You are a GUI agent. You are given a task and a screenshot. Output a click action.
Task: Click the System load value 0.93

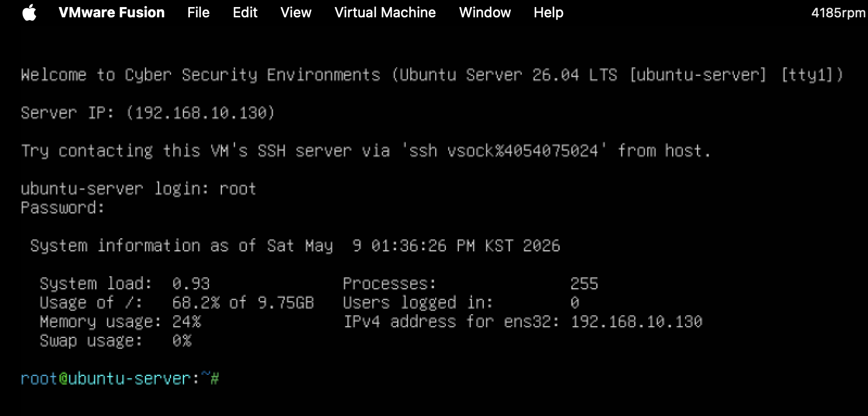click(190, 283)
